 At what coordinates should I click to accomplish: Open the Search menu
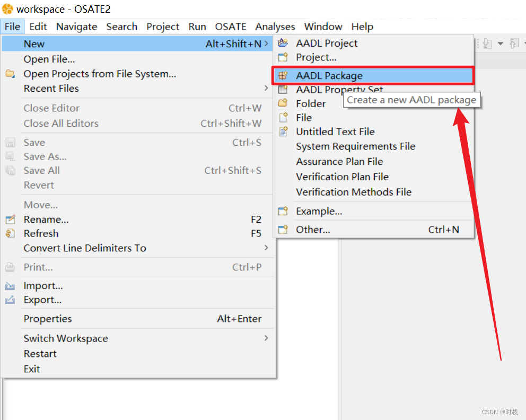coord(122,27)
